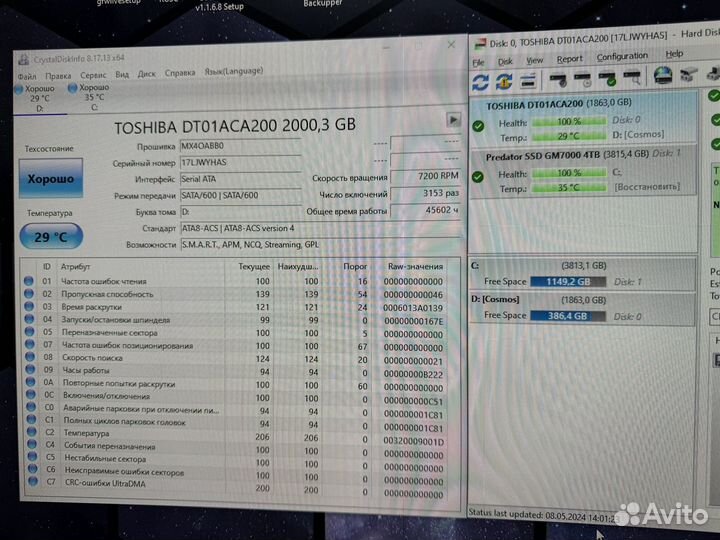Click the Общее время работы value 45602 ч
The height and width of the screenshot is (540, 720).
point(425,210)
